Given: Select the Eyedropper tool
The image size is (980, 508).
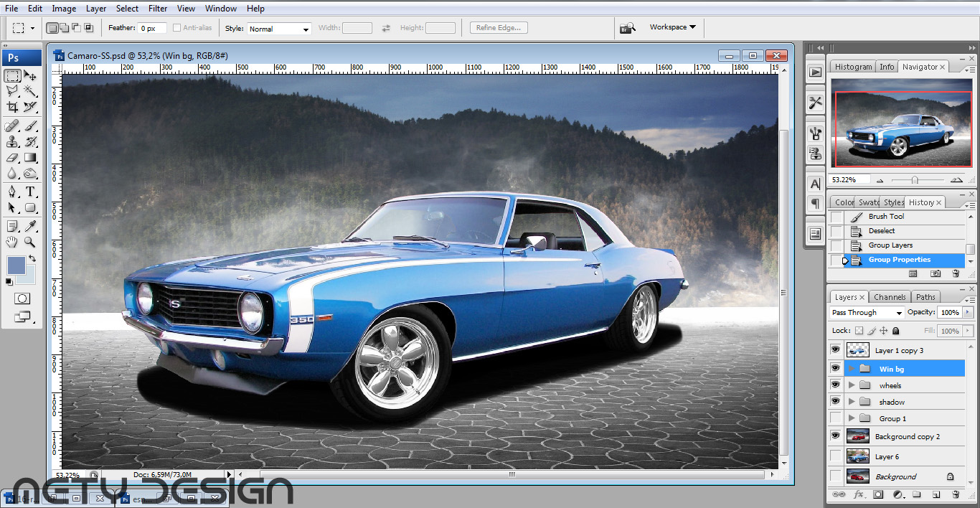Looking at the screenshot, I should 30,227.
